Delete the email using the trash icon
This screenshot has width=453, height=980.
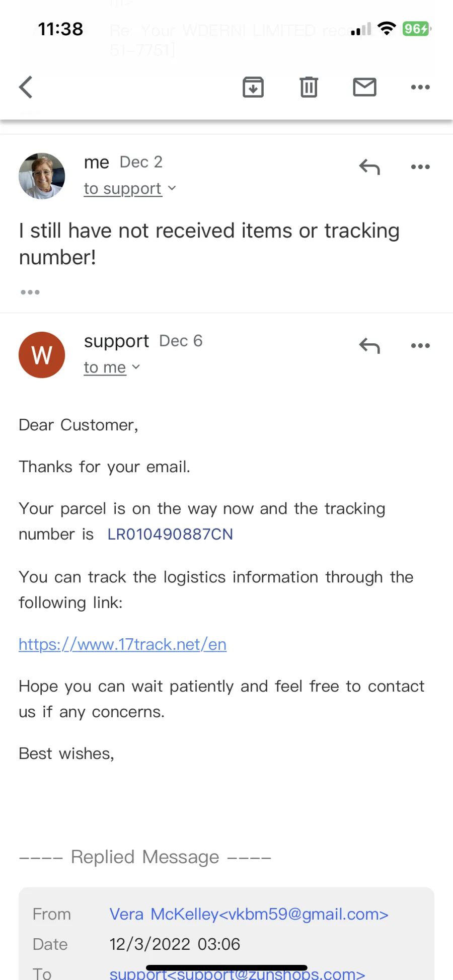309,87
